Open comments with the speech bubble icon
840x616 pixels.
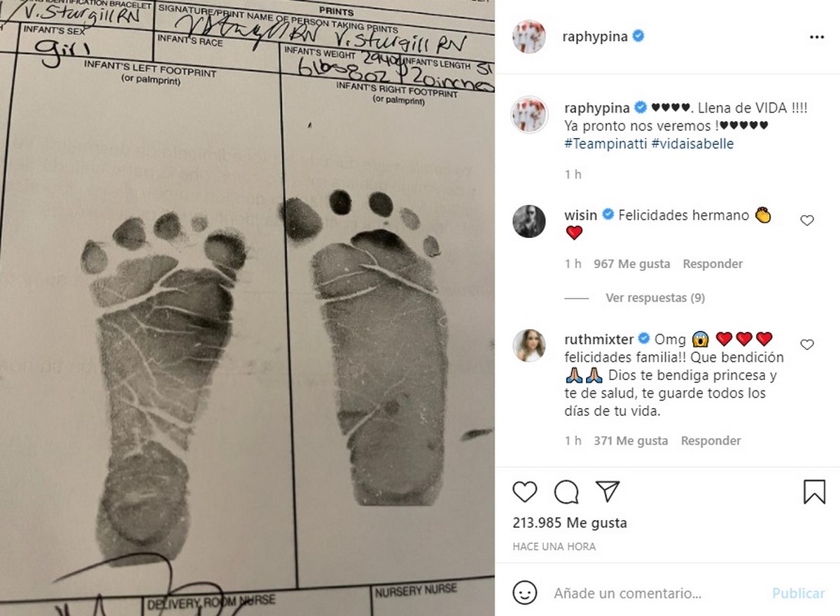point(566,491)
